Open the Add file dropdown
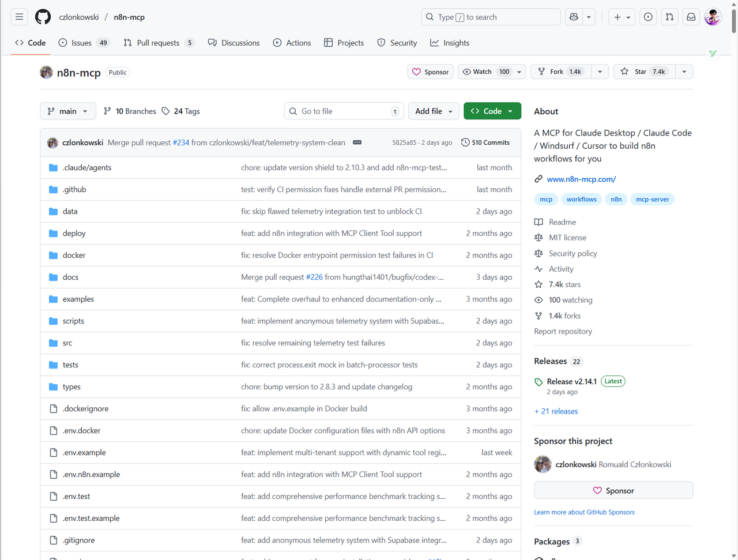Screen dimensions: 738x560 click(x=434, y=111)
